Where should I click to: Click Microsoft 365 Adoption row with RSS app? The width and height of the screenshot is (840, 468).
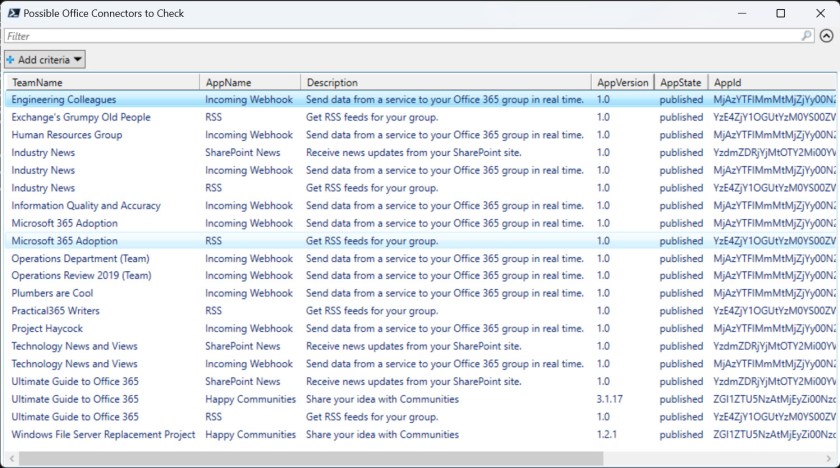[421, 241]
